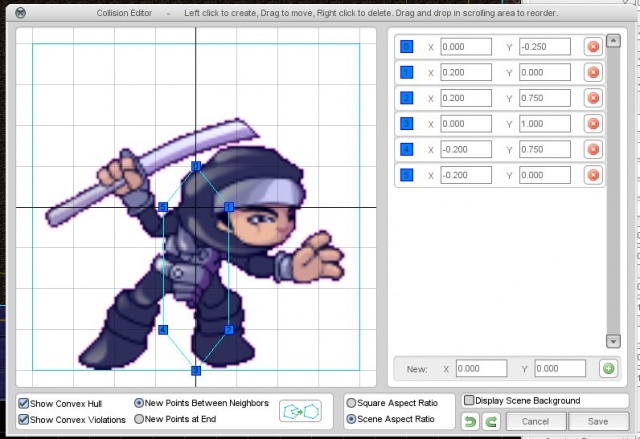640x439 pixels.
Task: Delete point 5 with its red icon
Action: [x=593, y=175]
